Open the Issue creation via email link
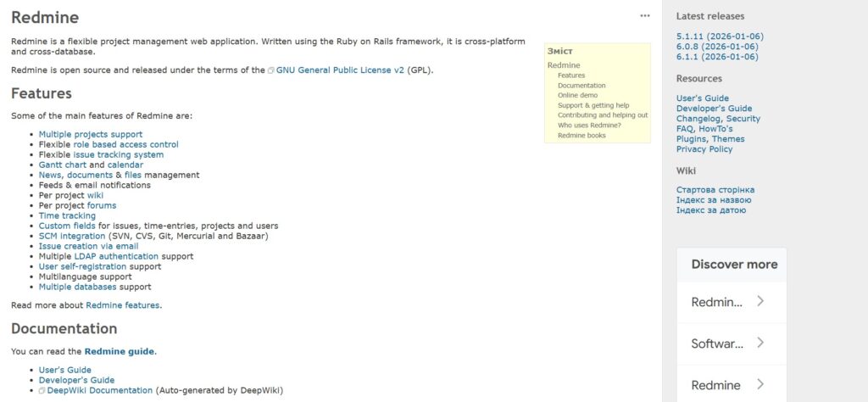The height and width of the screenshot is (402, 868). pyautogui.click(x=88, y=247)
